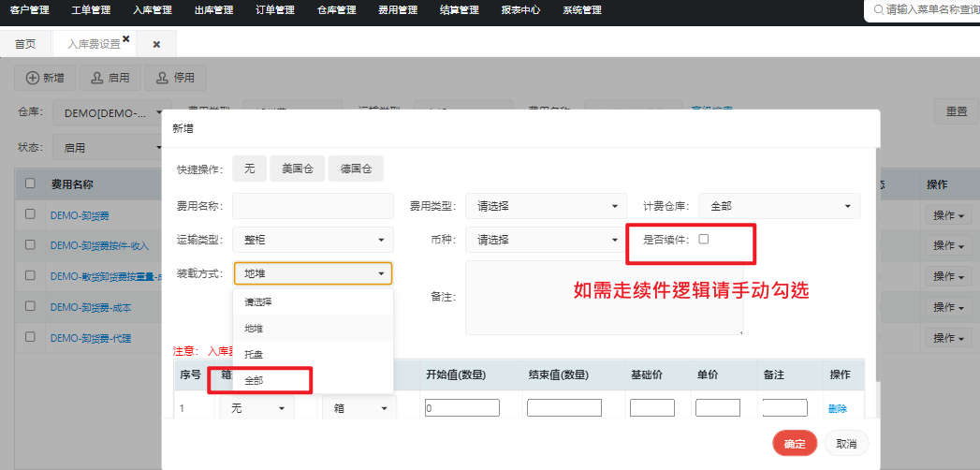Image resolution: width=980 pixels, height=470 pixels.
Task: Click the 备注 textarea in the dialog
Action: (x=605, y=298)
